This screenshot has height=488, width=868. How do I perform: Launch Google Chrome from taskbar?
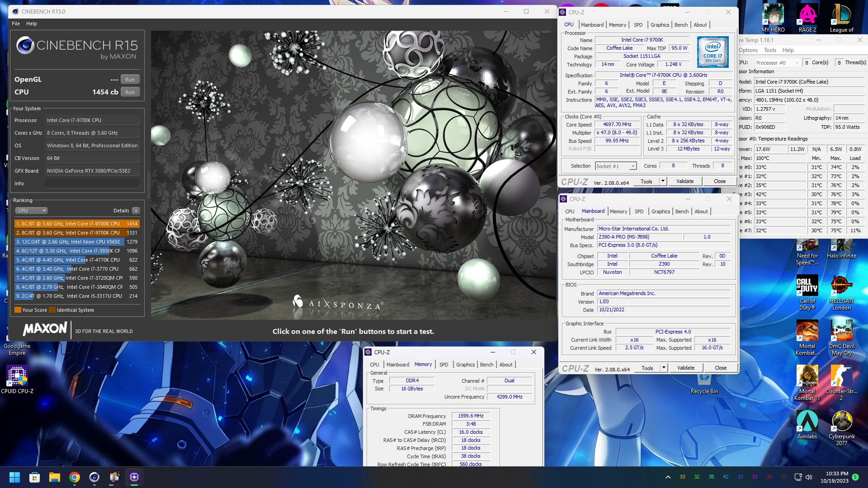point(75,477)
